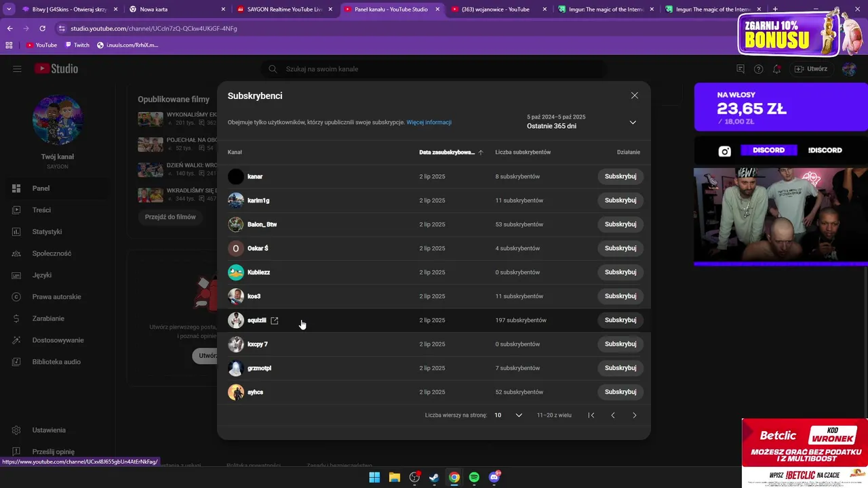Open Kubiiezz channel avatar
868x488 pixels.
point(235,272)
